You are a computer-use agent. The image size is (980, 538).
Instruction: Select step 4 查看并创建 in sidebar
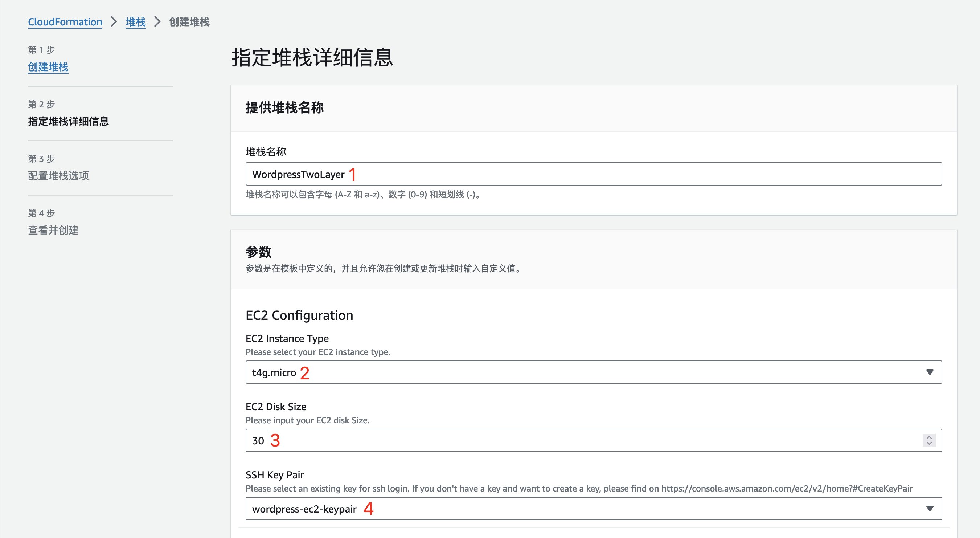coord(53,231)
